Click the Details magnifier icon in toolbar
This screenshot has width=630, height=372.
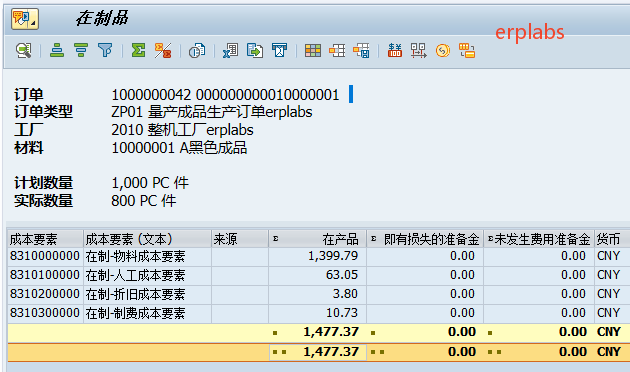pos(24,51)
